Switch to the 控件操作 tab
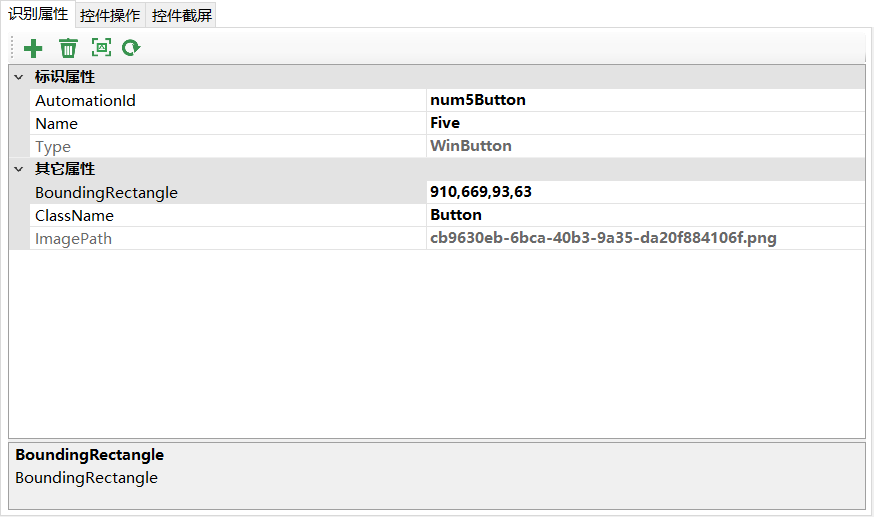 tap(110, 15)
